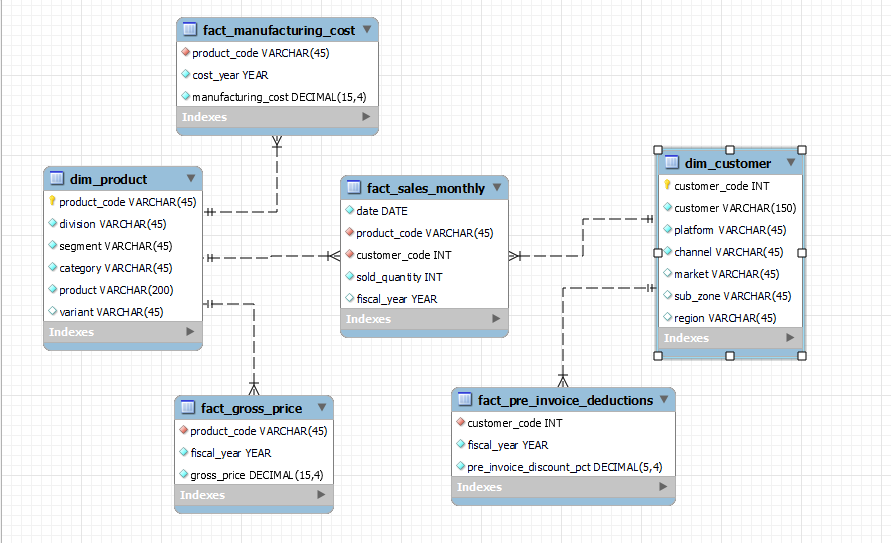Click the foreign key diamond of fact_sales_monthly customer_code
Screen dimensions: 891x543
tap(349, 254)
